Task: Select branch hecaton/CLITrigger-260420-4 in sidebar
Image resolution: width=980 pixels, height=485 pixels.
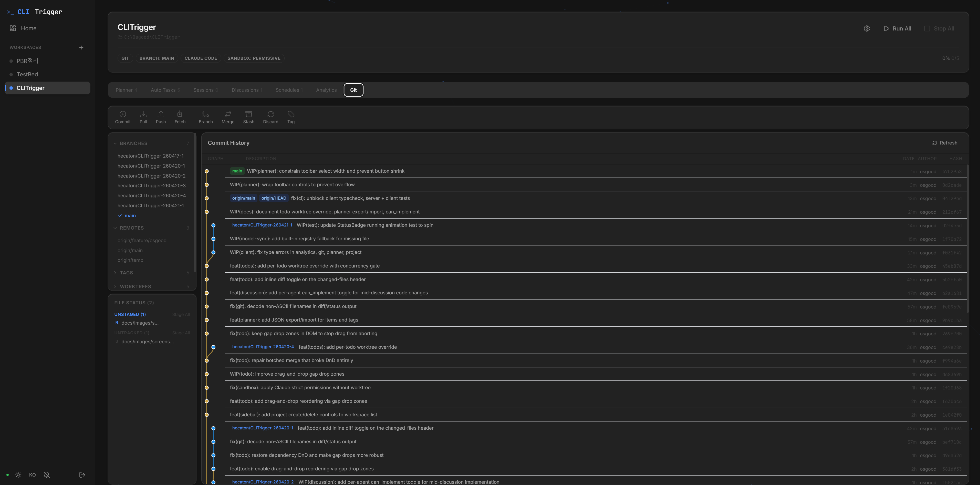Action: pyautogui.click(x=152, y=195)
